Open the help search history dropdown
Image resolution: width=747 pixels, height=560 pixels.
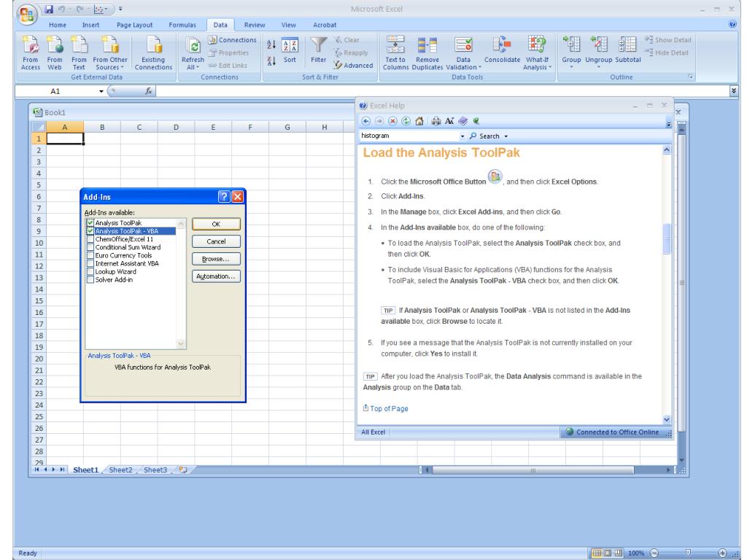(462, 136)
